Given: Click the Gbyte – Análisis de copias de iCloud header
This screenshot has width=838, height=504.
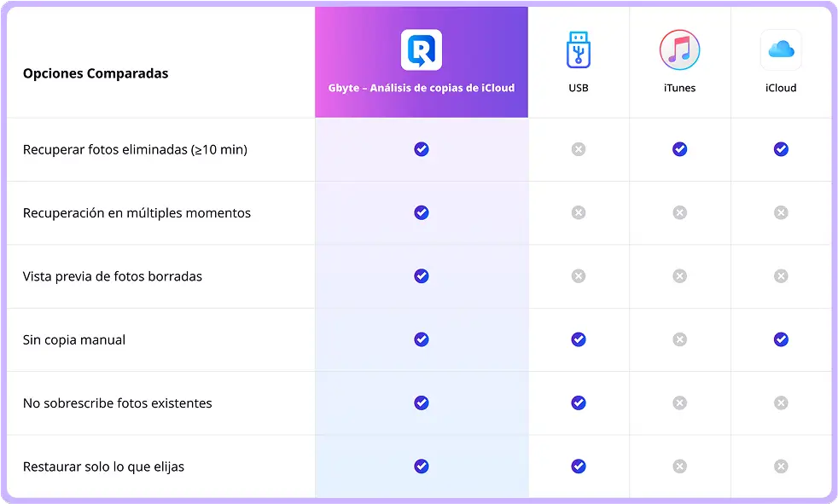Looking at the screenshot, I should click(x=422, y=88).
